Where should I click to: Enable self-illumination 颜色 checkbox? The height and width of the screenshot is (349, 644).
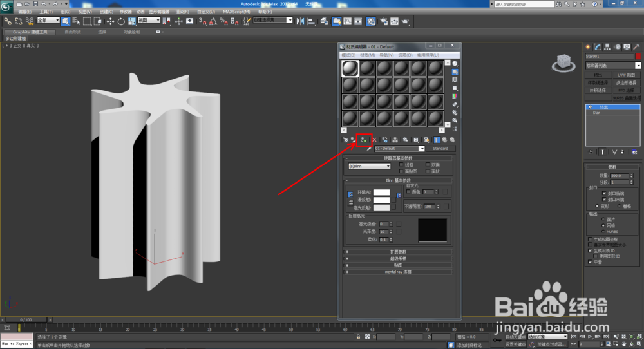coord(408,192)
